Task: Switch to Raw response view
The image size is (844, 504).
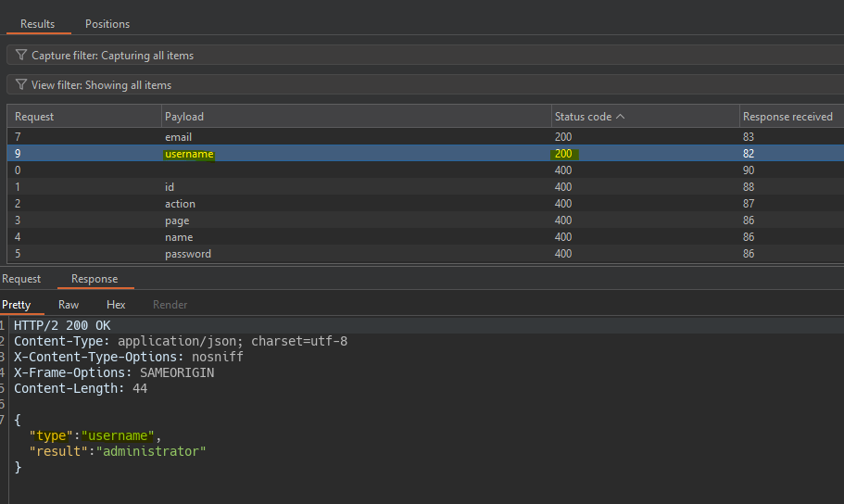Action: 69,305
